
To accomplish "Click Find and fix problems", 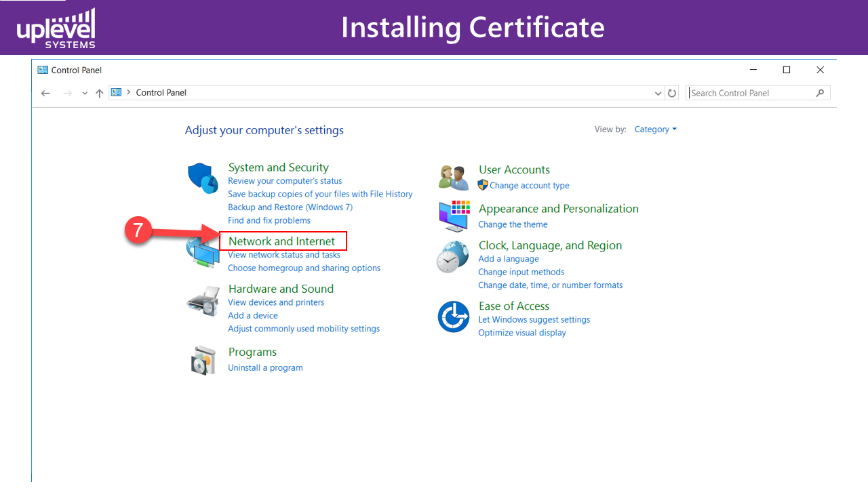I will coord(269,220).
